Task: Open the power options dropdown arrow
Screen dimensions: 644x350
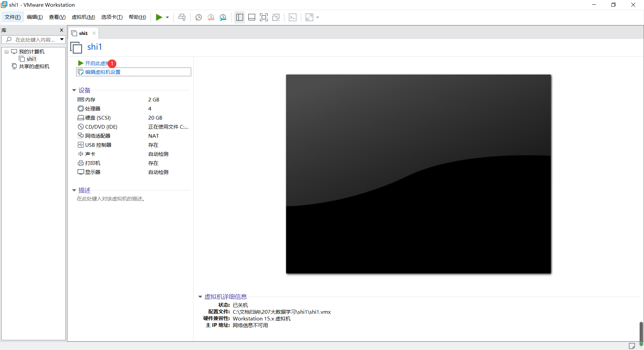Action: click(x=167, y=17)
